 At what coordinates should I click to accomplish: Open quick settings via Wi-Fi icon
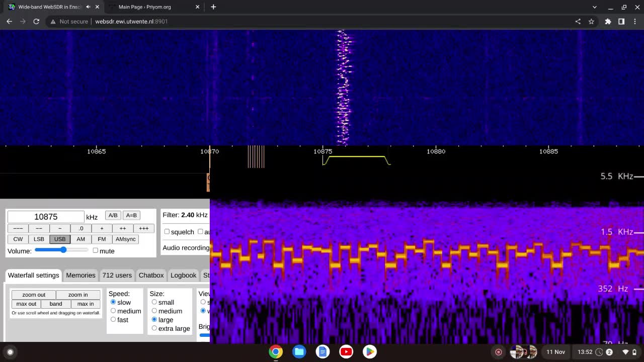click(x=625, y=352)
